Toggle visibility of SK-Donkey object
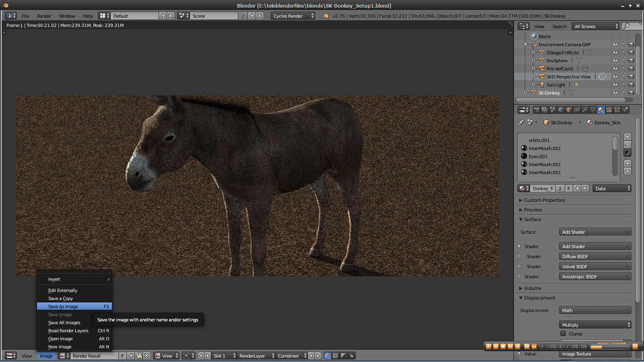Screen dimensions: 644x362 pos(615,93)
